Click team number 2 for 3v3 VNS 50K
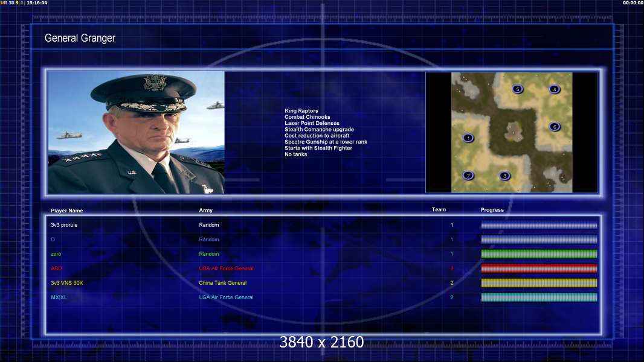644x362 pixels. (x=452, y=283)
